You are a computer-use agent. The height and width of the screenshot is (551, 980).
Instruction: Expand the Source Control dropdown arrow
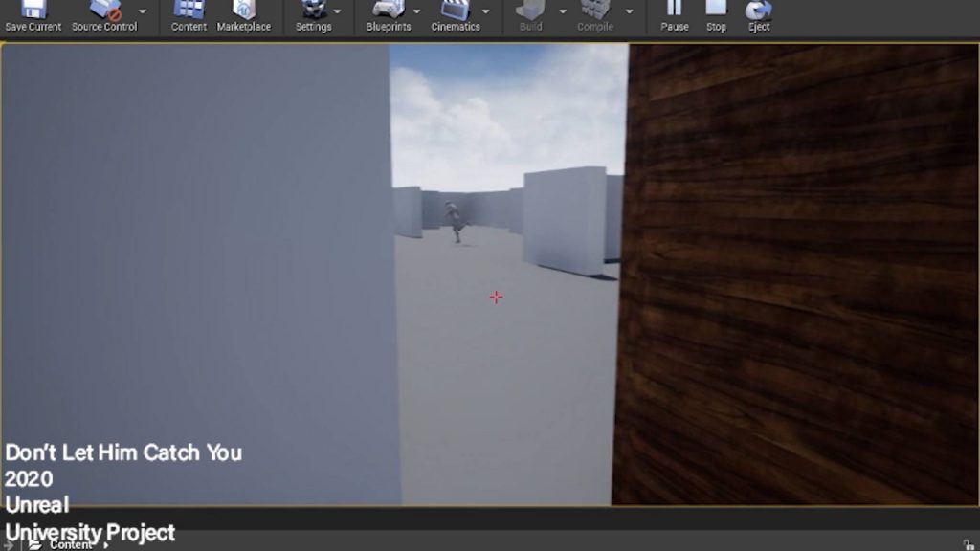(143, 11)
